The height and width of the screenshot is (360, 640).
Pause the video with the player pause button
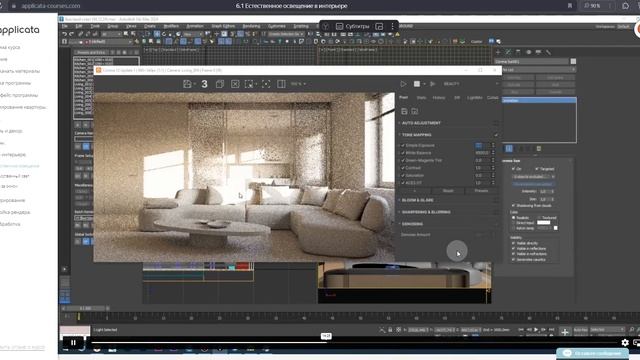(x=73, y=343)
